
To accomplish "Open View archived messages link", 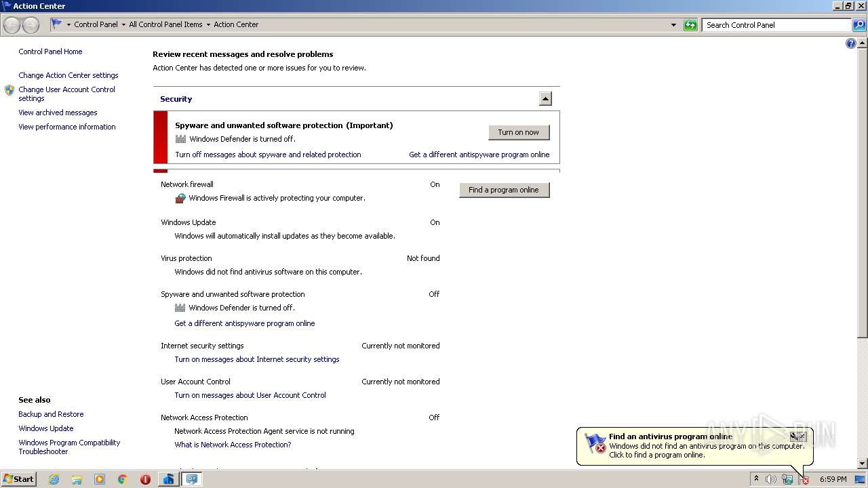I will pos(58,113).
